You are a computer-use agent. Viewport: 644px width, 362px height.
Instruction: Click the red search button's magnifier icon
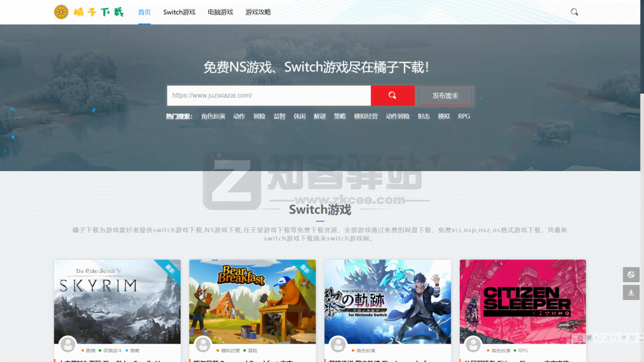tap(392, 95)
